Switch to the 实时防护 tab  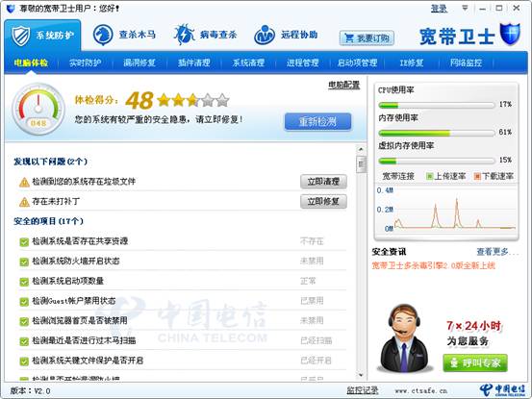tap(86, 62)
